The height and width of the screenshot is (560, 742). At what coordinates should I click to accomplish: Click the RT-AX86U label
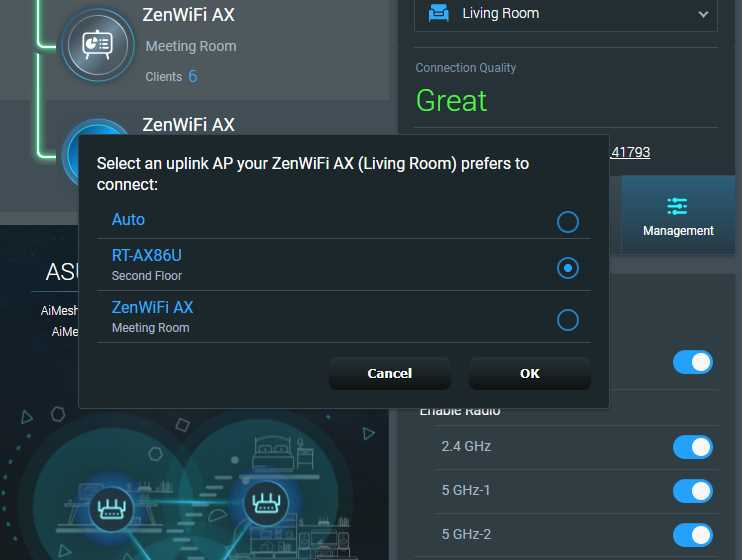click(147, 255)
